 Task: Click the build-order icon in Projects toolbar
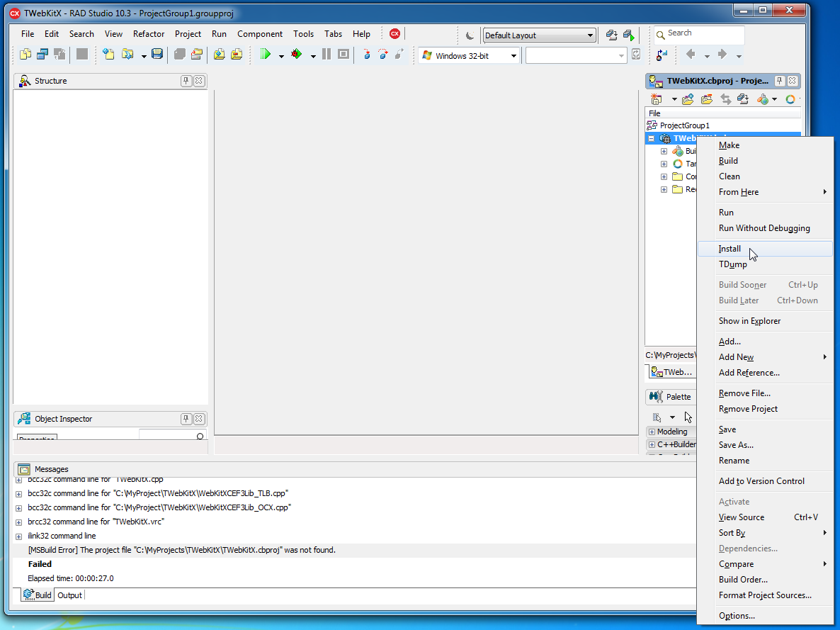(743, 99)
